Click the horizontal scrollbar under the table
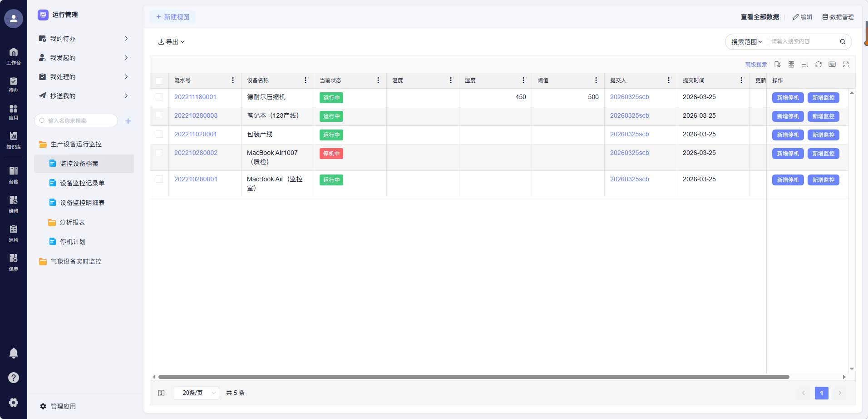This screenshot has width=868, height=419. point(473,377)
